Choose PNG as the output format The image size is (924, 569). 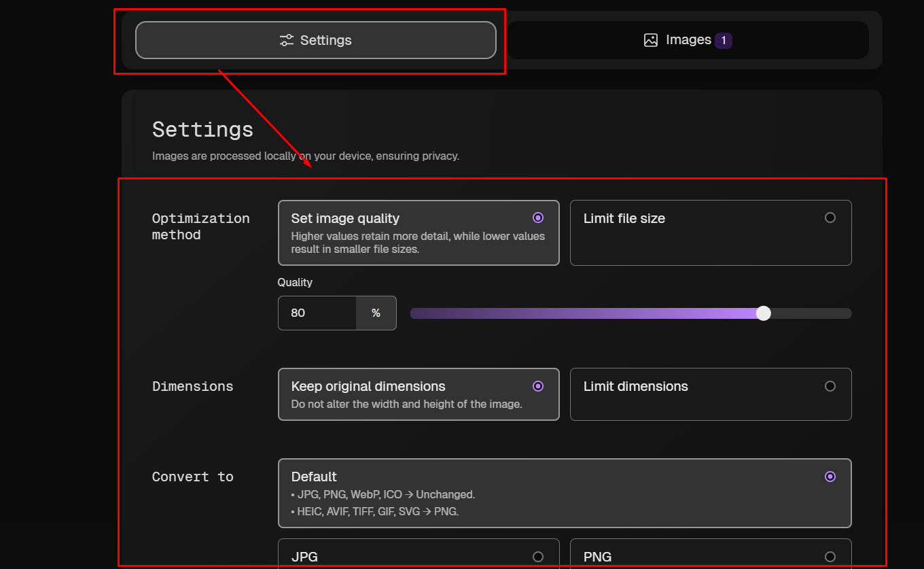pyautogui.click(x=711, y=556)
